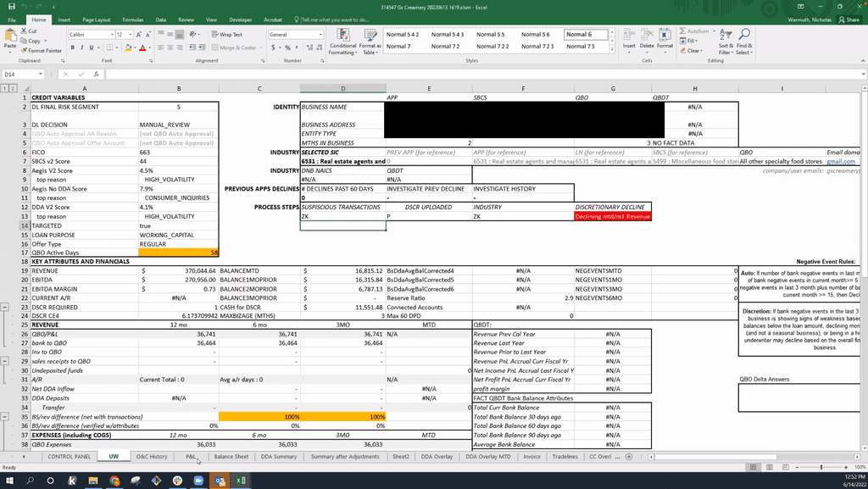Activate the Format Painter brush

[x=24, y=50]
